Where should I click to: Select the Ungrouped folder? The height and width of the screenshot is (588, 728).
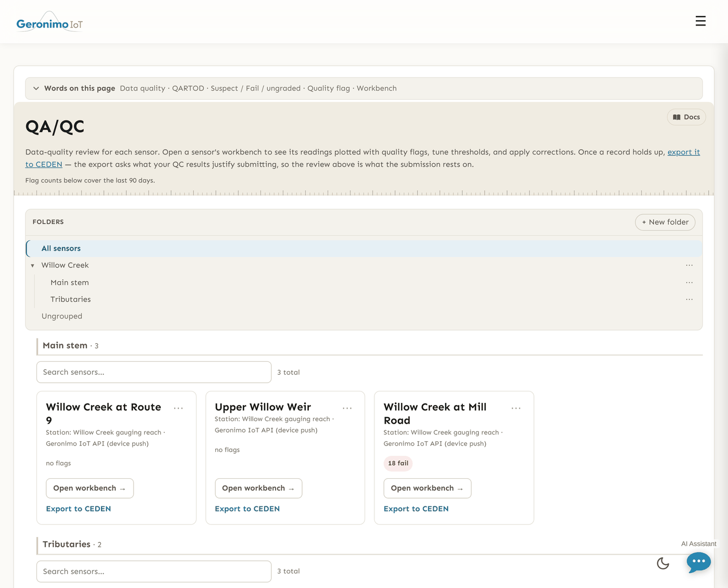(x=62, y=316)
